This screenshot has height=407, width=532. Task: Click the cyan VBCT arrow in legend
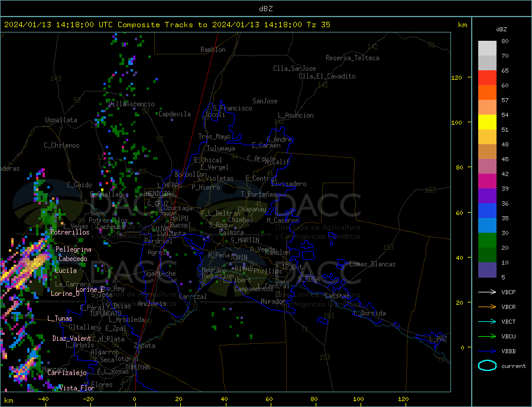click(487, 321)
